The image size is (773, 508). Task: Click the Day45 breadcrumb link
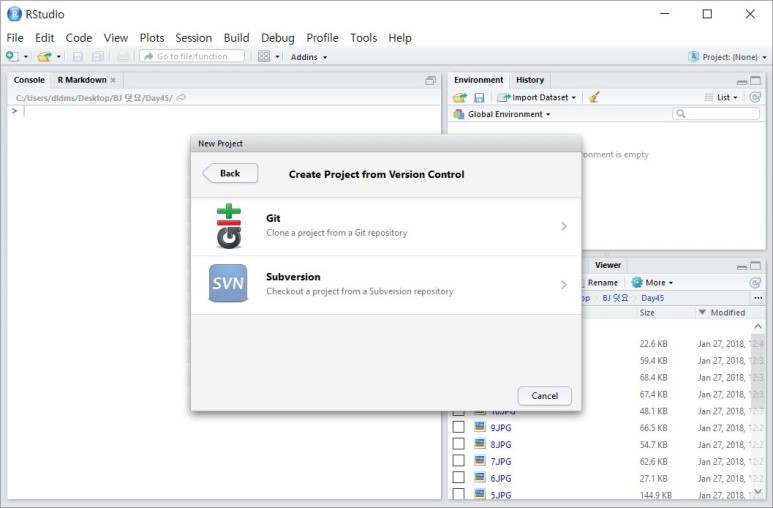[x=652, y=298]
